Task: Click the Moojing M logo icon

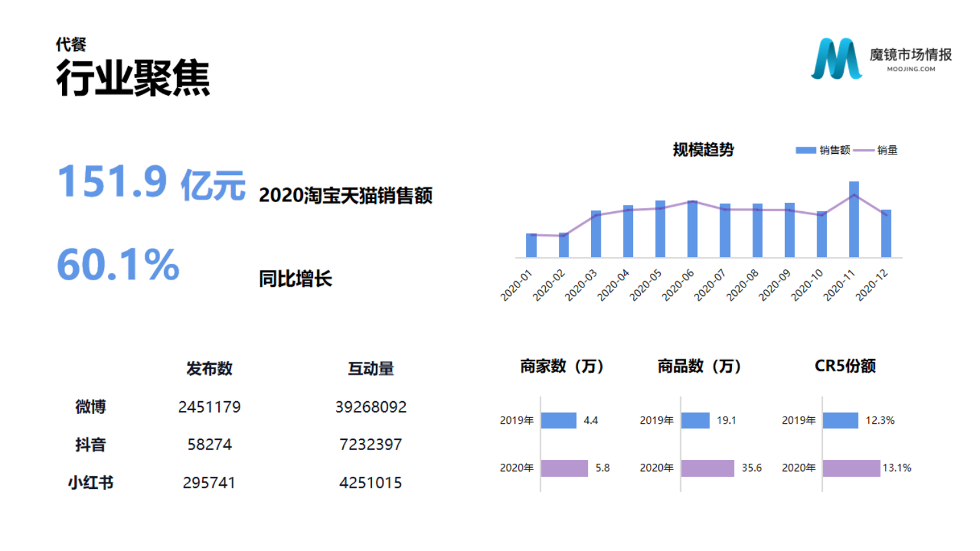Action: (836, 59)
